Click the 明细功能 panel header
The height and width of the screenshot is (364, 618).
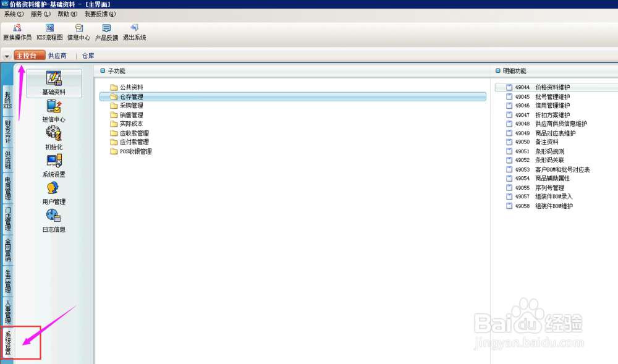pos(514,71)
